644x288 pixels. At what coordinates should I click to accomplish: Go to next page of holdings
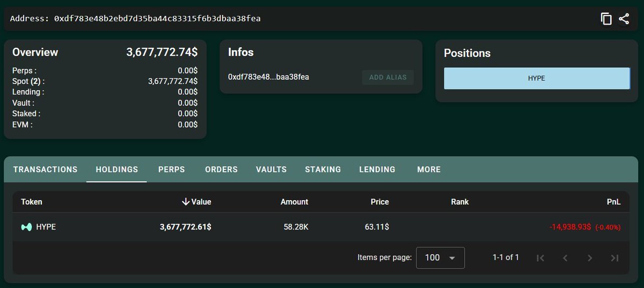pos(590,258)
